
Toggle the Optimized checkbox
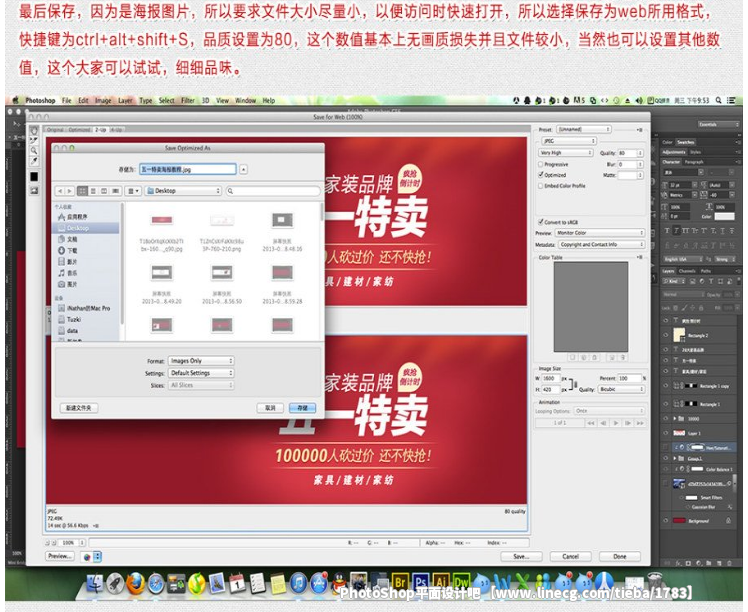pyautogui.click(x=541, y=175)
